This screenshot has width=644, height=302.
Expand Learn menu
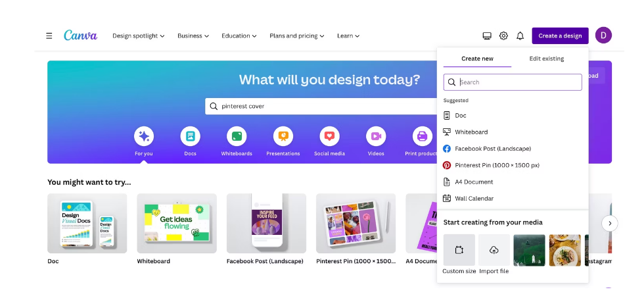click(348, 36)
